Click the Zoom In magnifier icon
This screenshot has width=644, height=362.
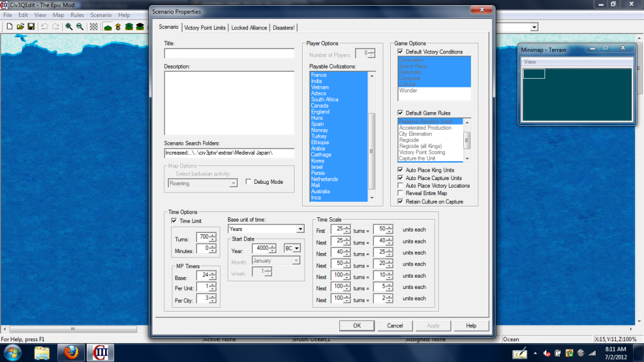[69, 26]
